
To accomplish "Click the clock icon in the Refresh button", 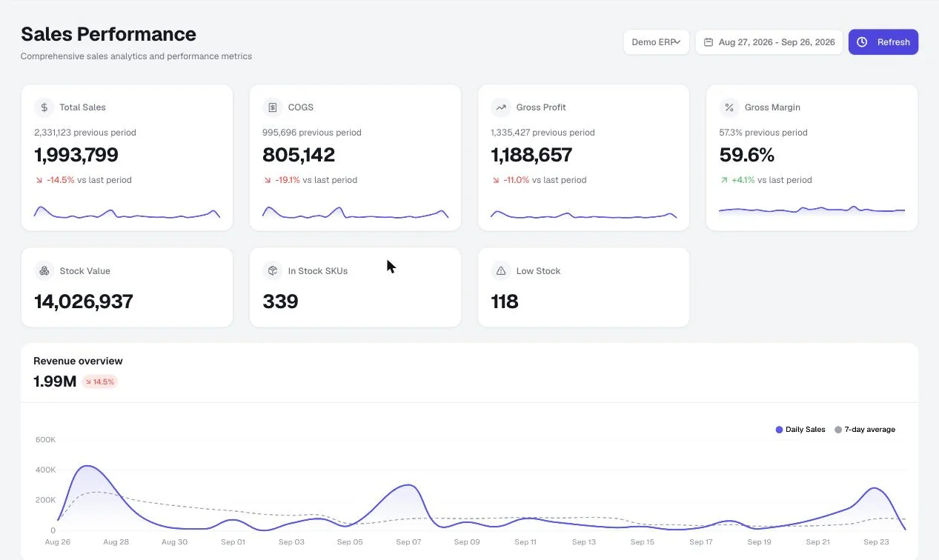I will pyautogui.click(x=862, y=42).
